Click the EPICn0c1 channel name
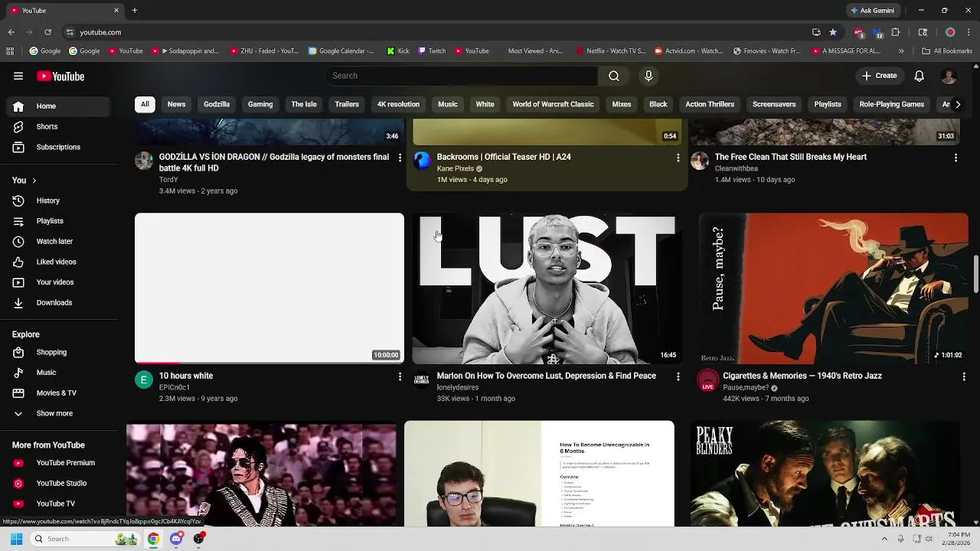This screenshot has height=551, width=980. point(175,387)
